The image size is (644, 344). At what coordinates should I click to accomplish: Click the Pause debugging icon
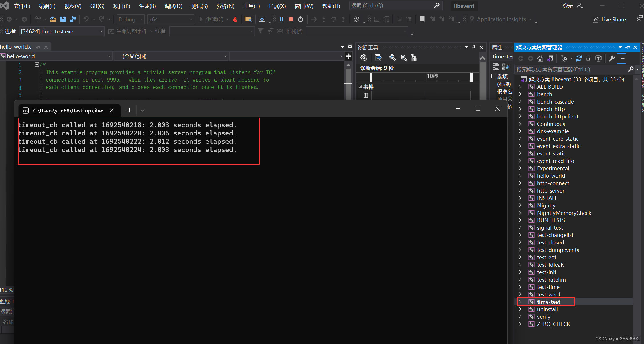point(281,20)
